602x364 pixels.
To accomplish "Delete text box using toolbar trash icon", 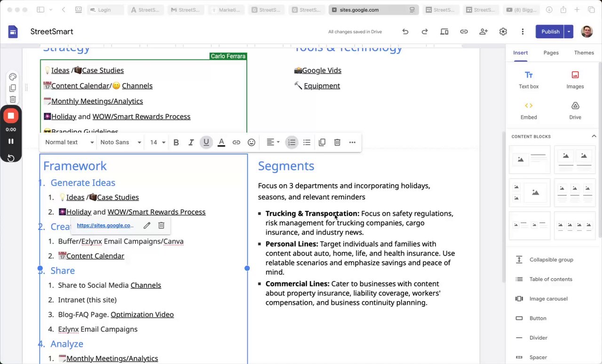I will pyautogui.click(x=337, y=142).
